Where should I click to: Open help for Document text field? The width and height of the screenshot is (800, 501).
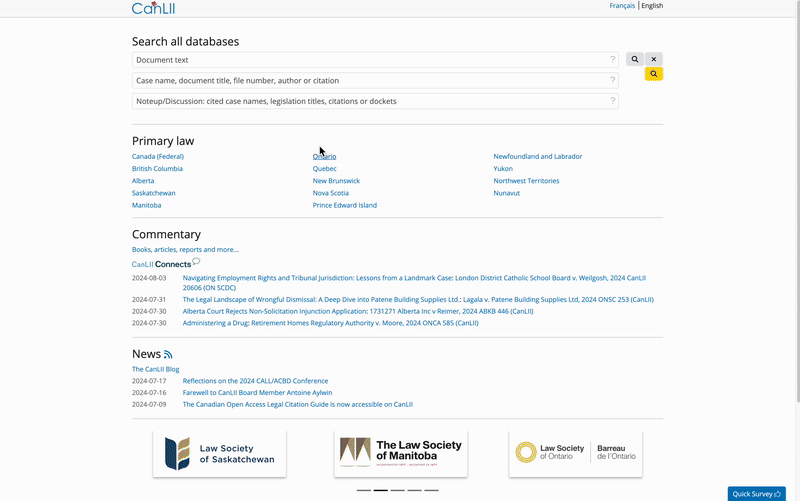[612, 60]
